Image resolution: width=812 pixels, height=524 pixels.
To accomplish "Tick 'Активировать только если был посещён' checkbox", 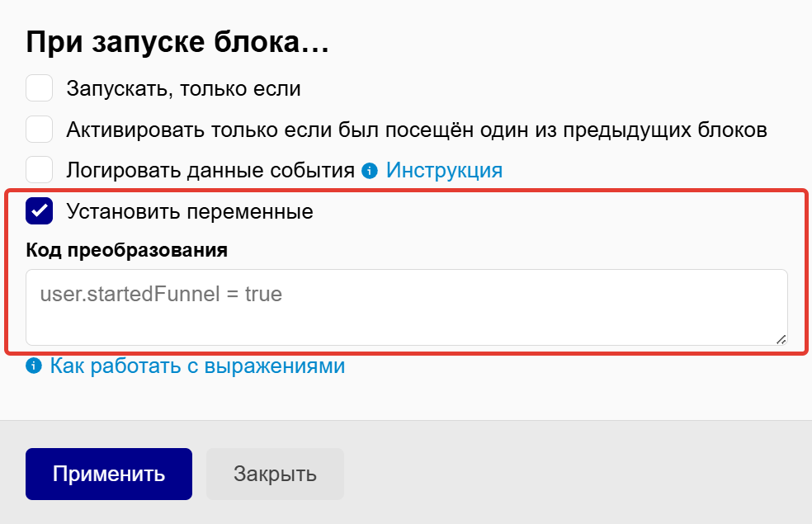I will click(40, 129).
